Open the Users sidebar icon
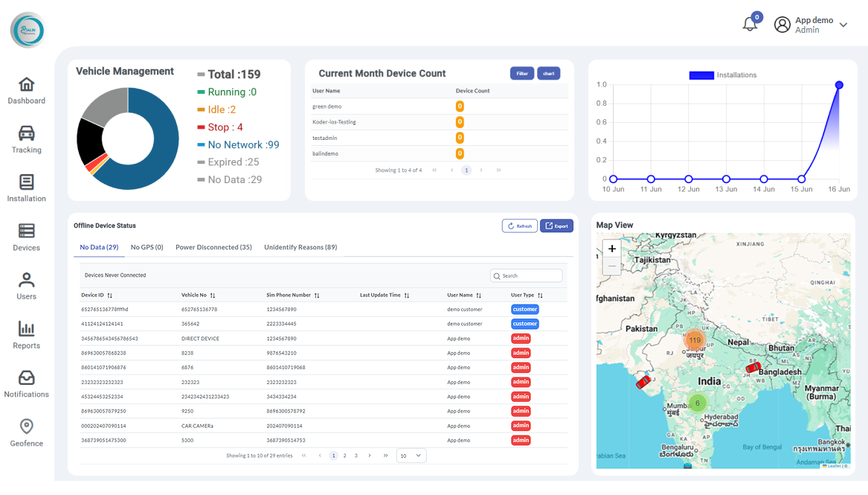Image resolution: width=868 pixels, height=495 pixels. (26, 280)
